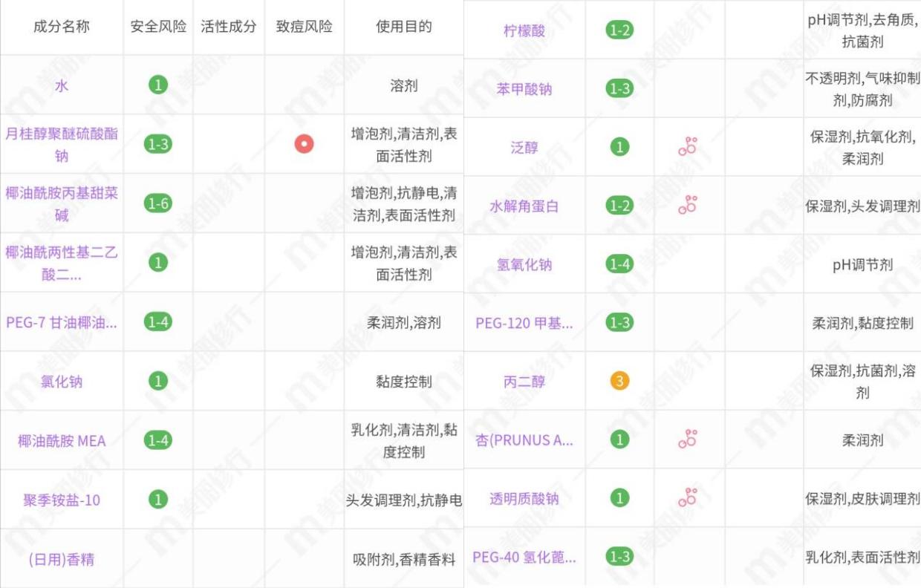The height and width of the screenshot is (588, 921).
Task: Click the 1-6 safety badge
Action: (x=157, y=203)
